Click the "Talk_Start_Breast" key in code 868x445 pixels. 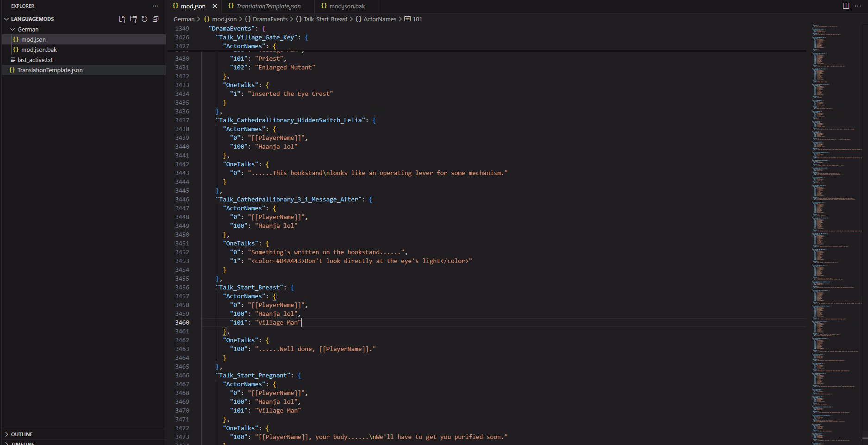tap(250, 287)
